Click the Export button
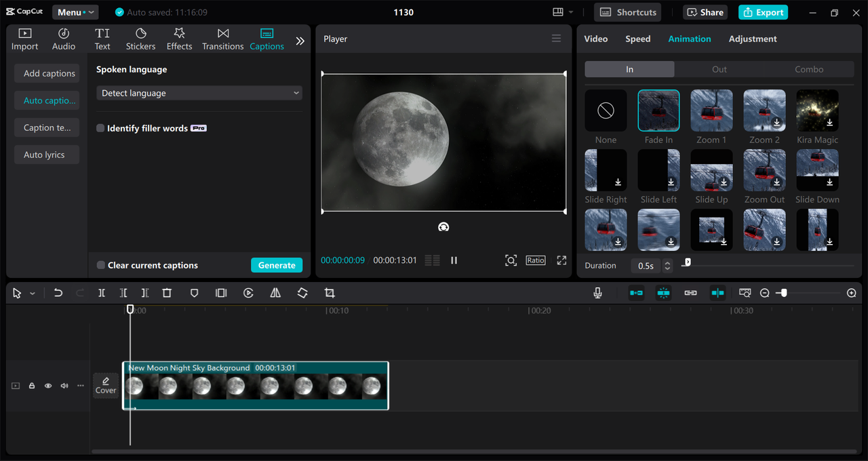Screen dimensions: 868x461 point(764,12)
